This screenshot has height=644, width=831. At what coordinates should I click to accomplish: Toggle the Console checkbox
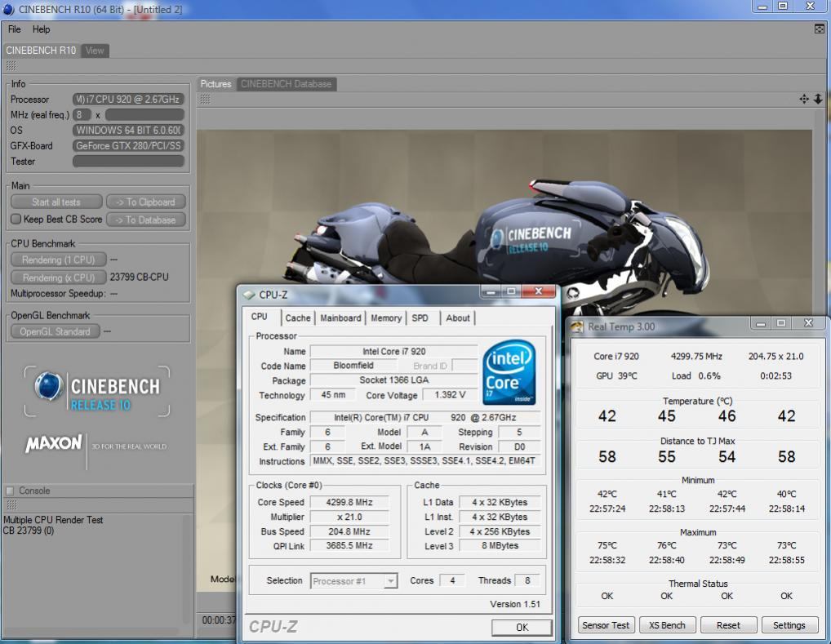click(x=10, y=491)
